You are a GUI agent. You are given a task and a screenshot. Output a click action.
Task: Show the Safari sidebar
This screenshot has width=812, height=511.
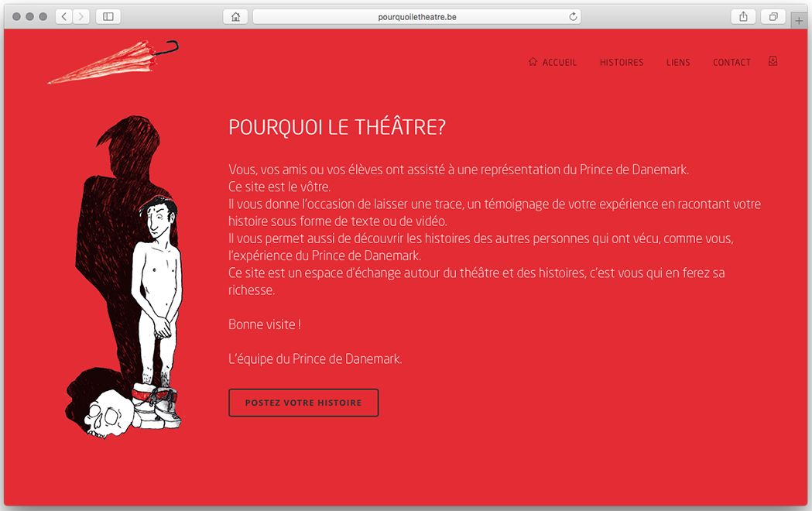click(108, 16)
